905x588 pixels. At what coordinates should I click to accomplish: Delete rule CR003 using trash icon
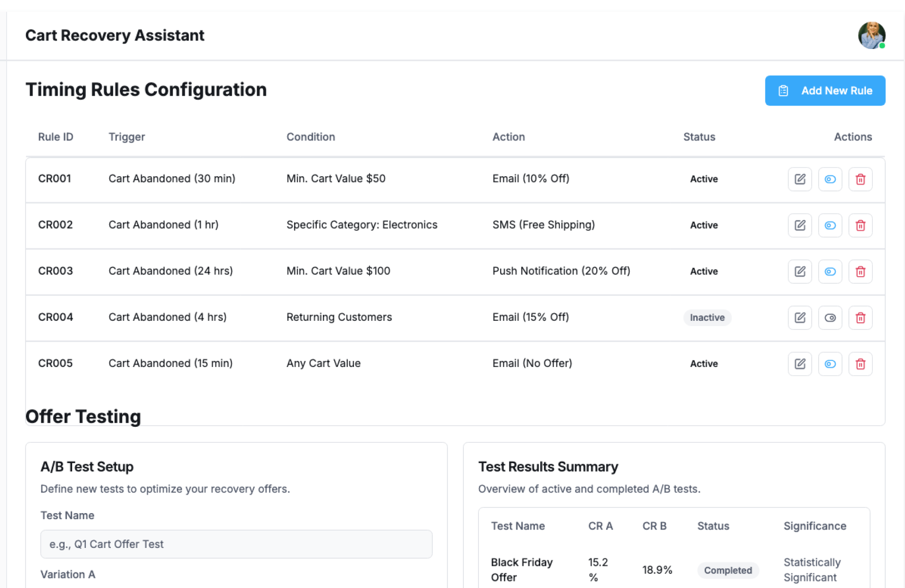pos(860,271)
